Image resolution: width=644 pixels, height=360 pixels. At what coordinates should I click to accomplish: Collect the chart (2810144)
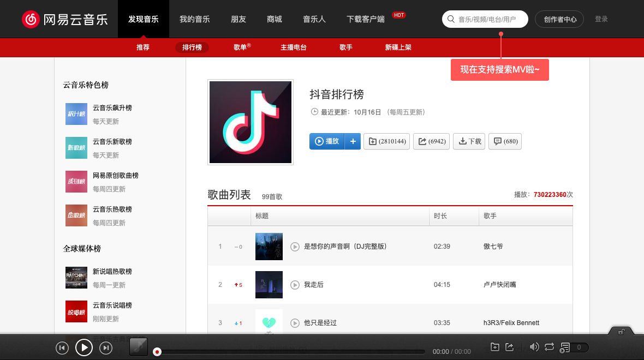pos(386,141)
